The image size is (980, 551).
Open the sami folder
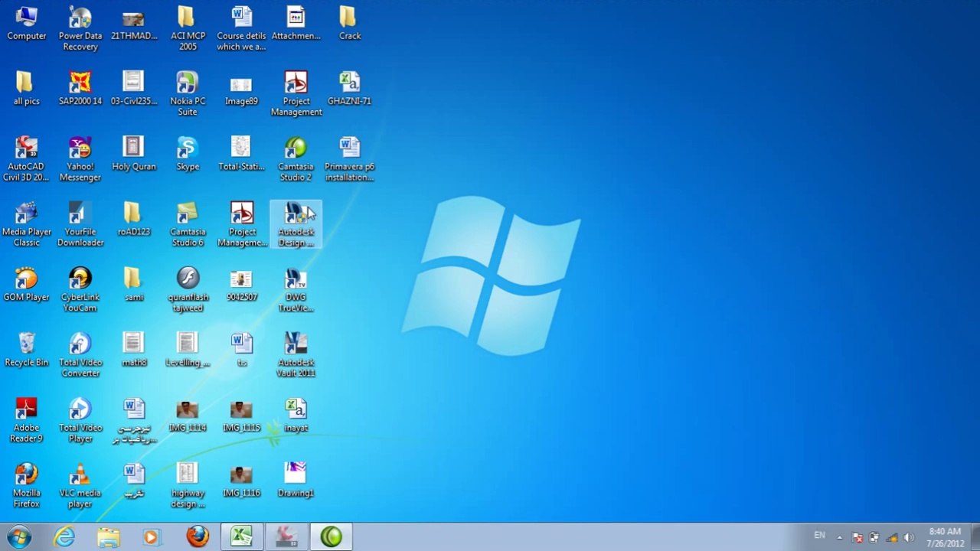pyautogui.click(x=134, y=284)
